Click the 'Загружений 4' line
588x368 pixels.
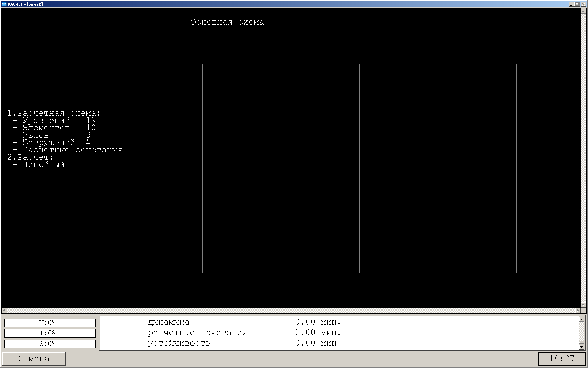[51, 143]
